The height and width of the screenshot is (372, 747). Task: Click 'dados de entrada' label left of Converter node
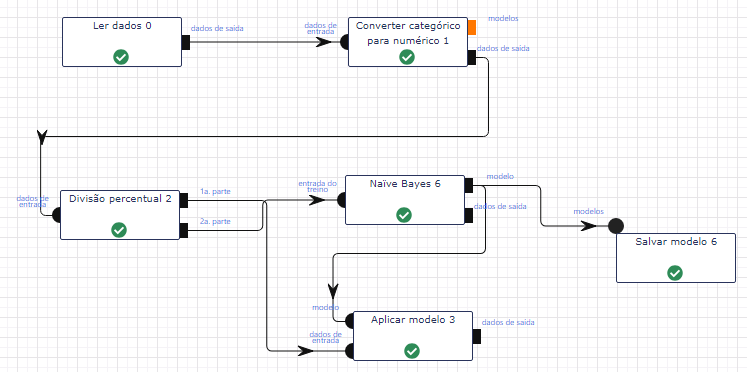point(321,28)
